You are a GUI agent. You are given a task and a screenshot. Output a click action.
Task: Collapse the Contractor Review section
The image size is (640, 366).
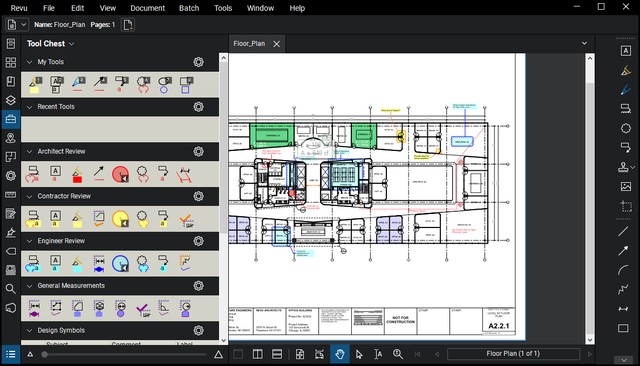click(x=29, y=196)
